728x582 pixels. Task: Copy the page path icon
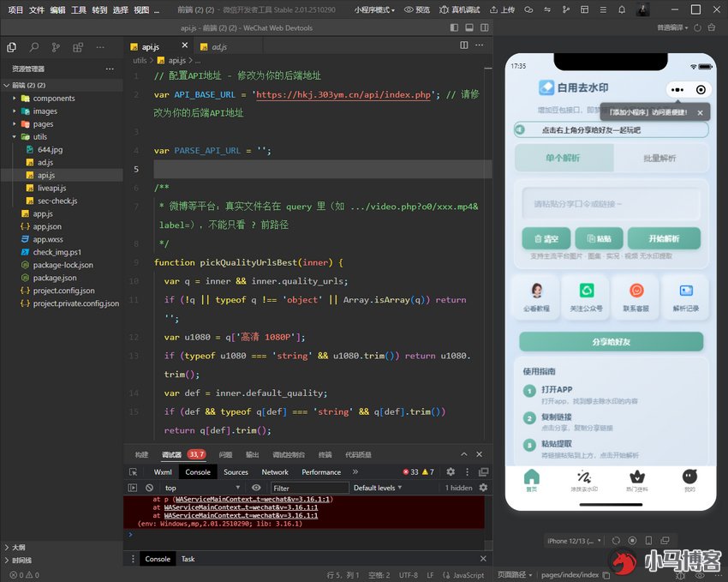tap(606, 575)
